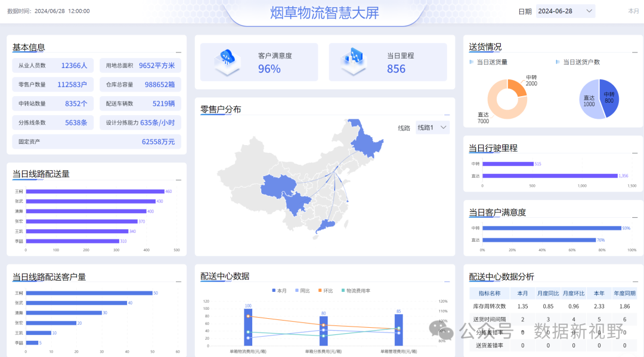Click the daily mileage (当日里程) cube icon
Image resolution: width=644 pixels, height=357 pixels.
point(356,61)
